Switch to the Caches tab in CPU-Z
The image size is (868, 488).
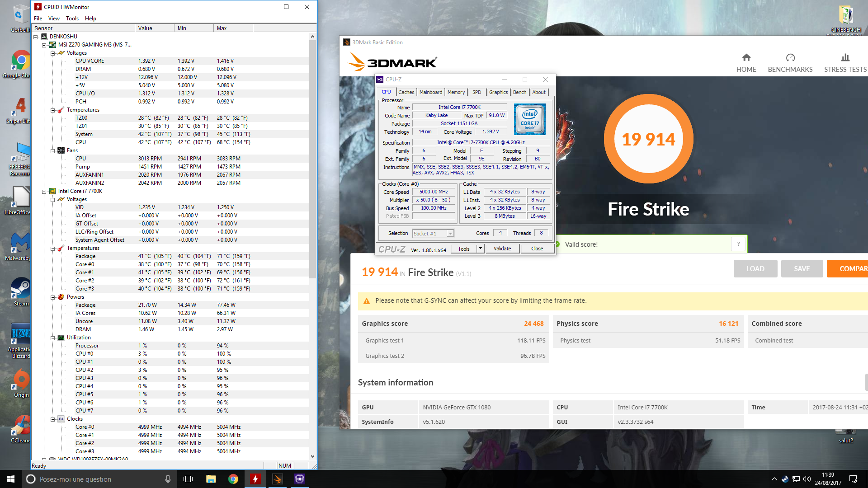[406, 92]
